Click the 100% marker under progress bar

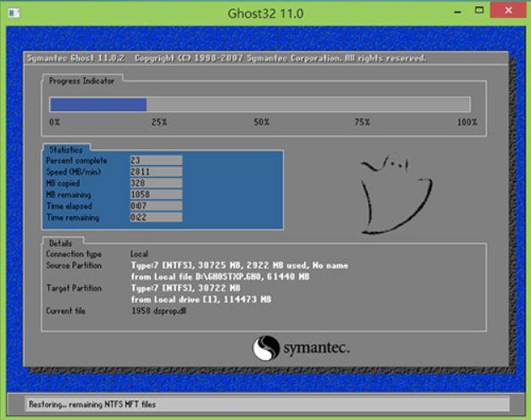[x=467, y=123]
